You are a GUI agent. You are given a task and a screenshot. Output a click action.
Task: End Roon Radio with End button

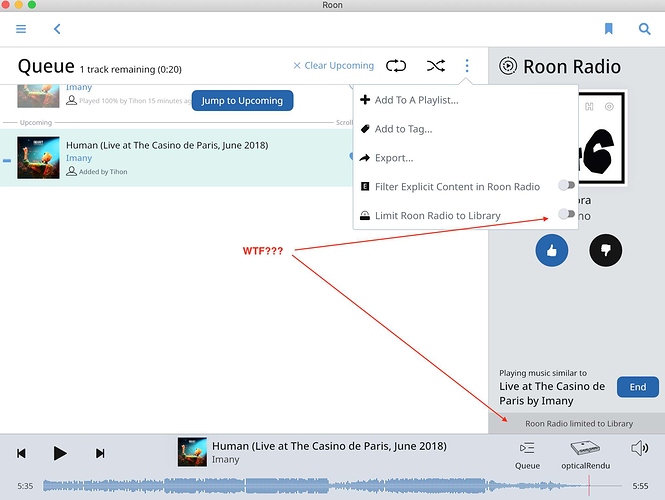coord(638,387)
